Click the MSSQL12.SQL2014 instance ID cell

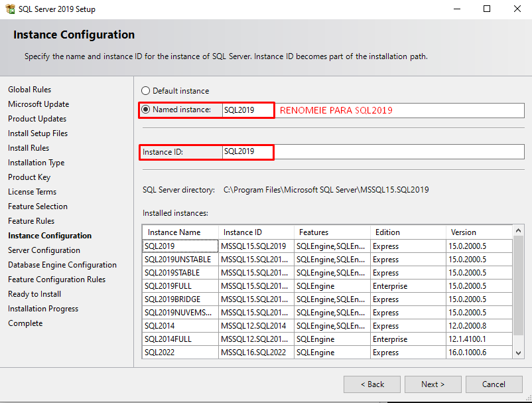pyautogui.click(x=256, y=325)
